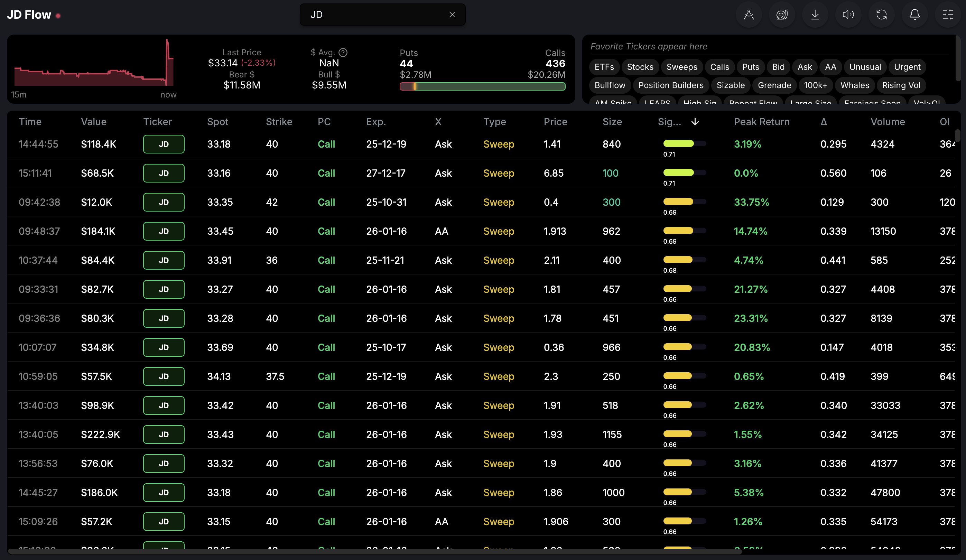Toggle the Unusual filter chip

click(x=865, y=67)
